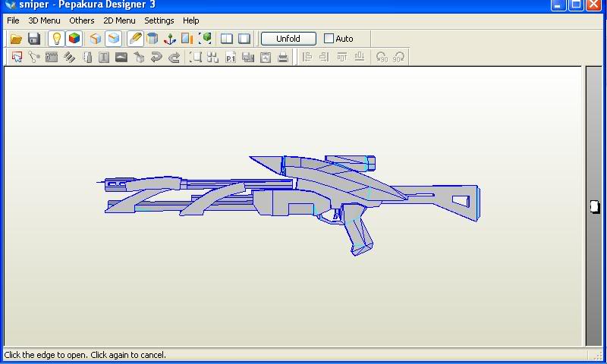The height and width of the screenshot is (364, 607).
Task: Click the blue cylinder icon in toolbar
Action: [x=153, y=39]
